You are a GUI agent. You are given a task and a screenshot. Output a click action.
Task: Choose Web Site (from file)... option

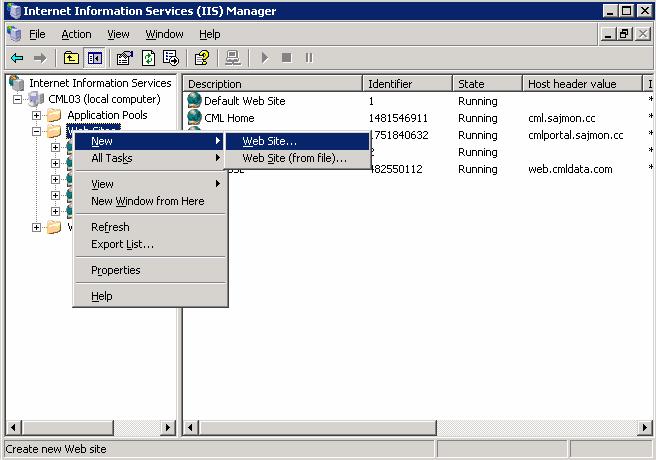pos(297,158)
